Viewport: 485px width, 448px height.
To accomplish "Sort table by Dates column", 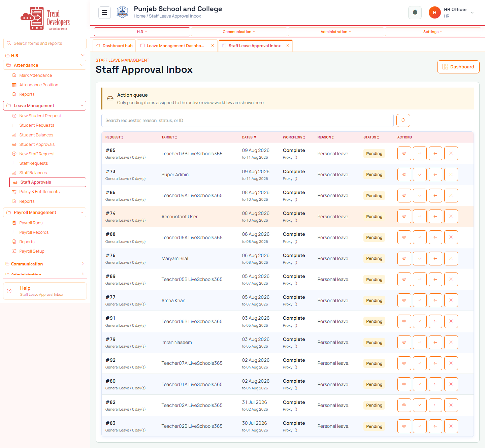I will pos(249,137).
